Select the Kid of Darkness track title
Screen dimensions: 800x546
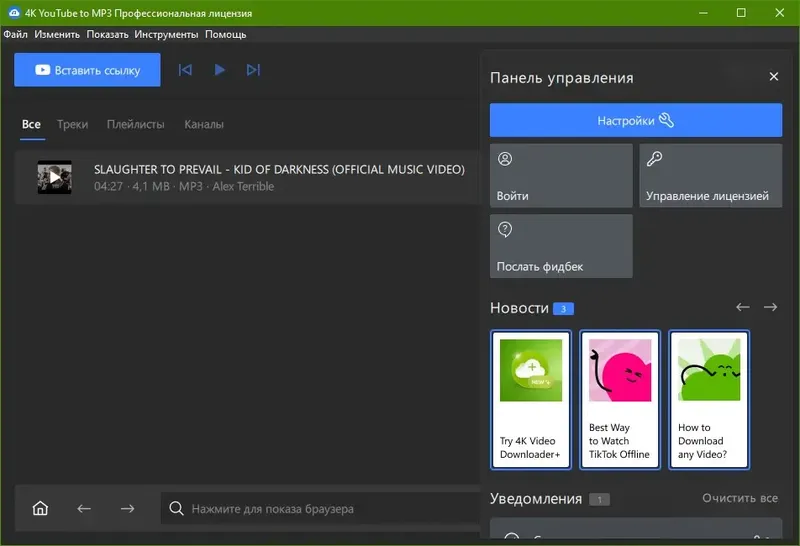tap(279, 169)
